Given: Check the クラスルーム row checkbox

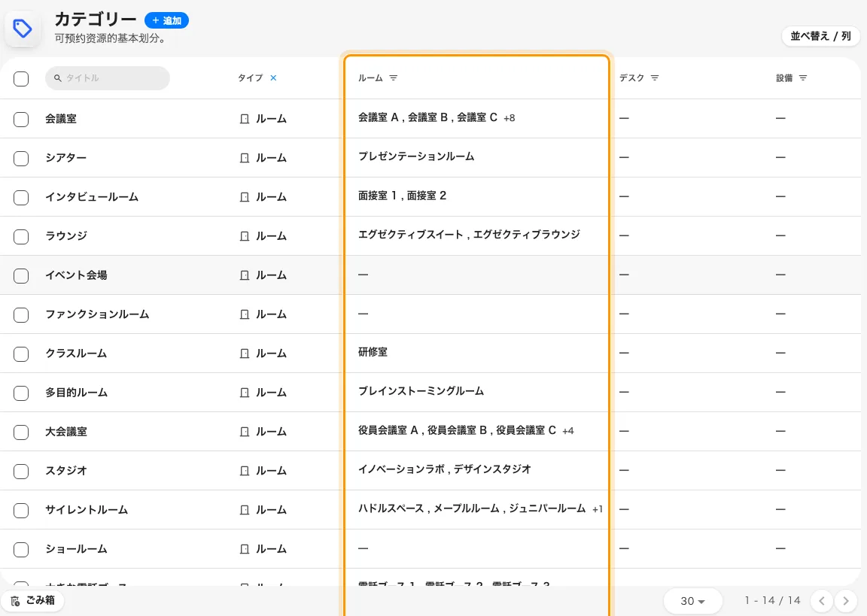Looking at the screenshot, I should pyautogui.click(x=21, y=354).
